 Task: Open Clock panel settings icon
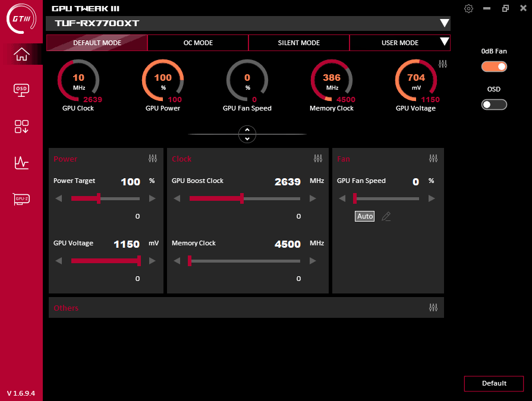click(x=318, y=158)
